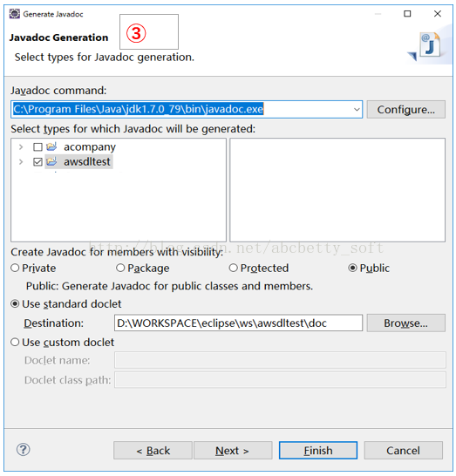Click the Destination path text field
Image resolution: width=456 pixels, height=476 pixels.
click(x=238, y=323)
